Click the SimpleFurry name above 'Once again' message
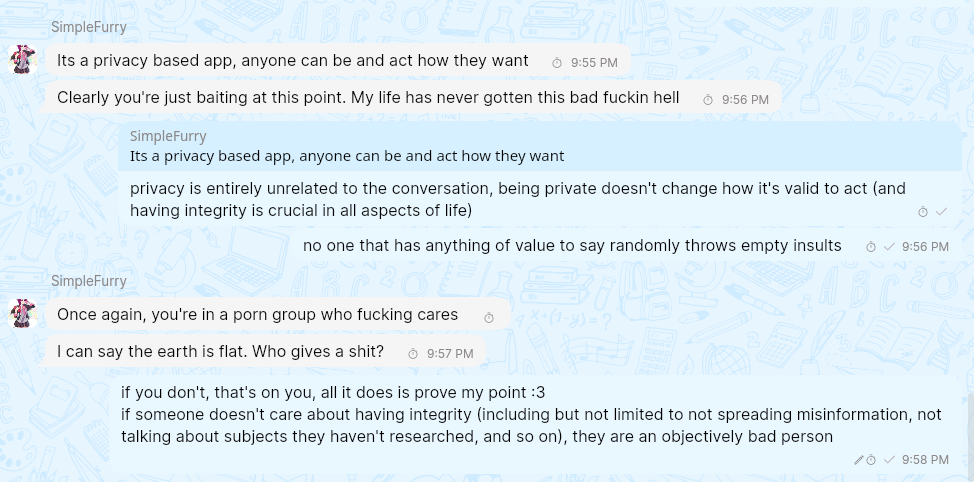 [x=89, y=281]
